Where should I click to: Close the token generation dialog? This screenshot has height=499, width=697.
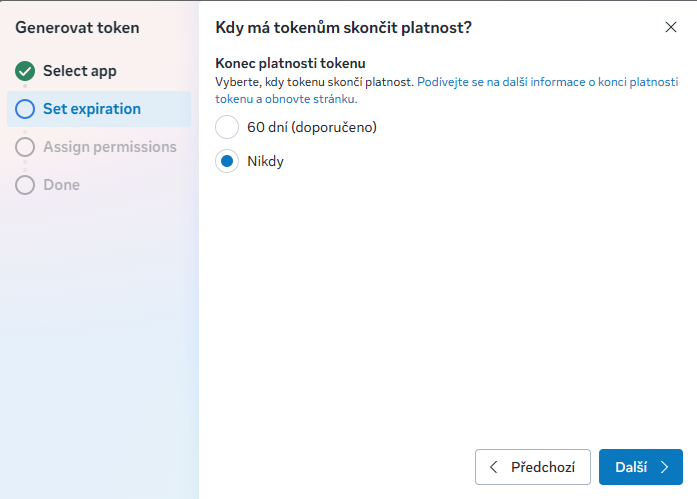[671, 27]
